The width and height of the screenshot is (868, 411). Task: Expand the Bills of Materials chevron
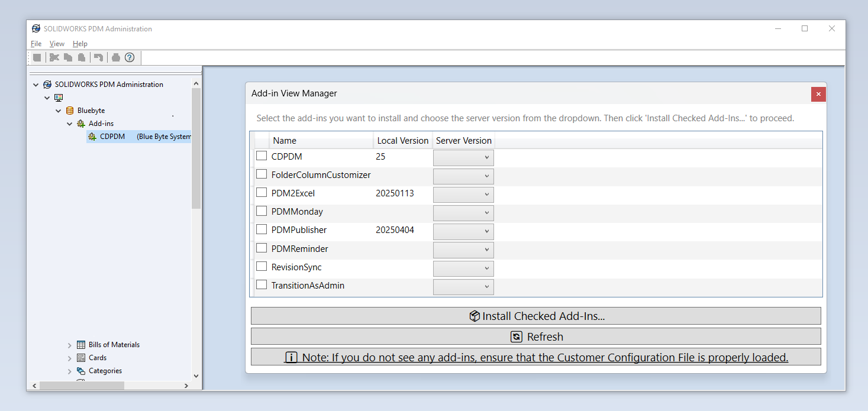(x=70, y=345)
